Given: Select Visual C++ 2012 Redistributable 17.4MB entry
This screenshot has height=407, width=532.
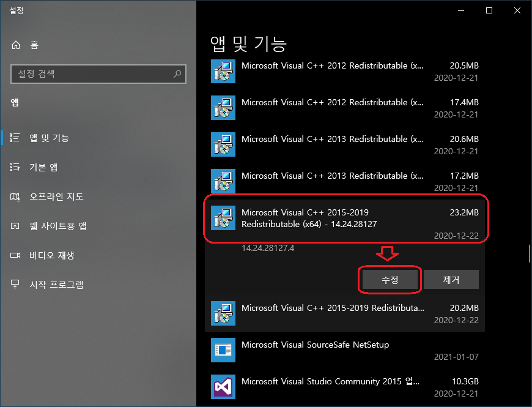Looking at the screenshot, I should (345, 108).
